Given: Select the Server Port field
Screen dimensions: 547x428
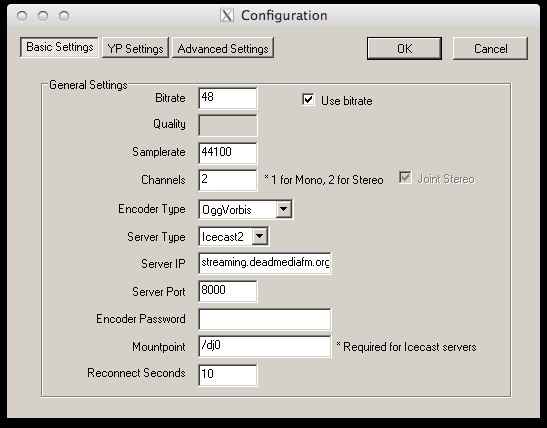Looking at the screenshot, I should point(228,291).
